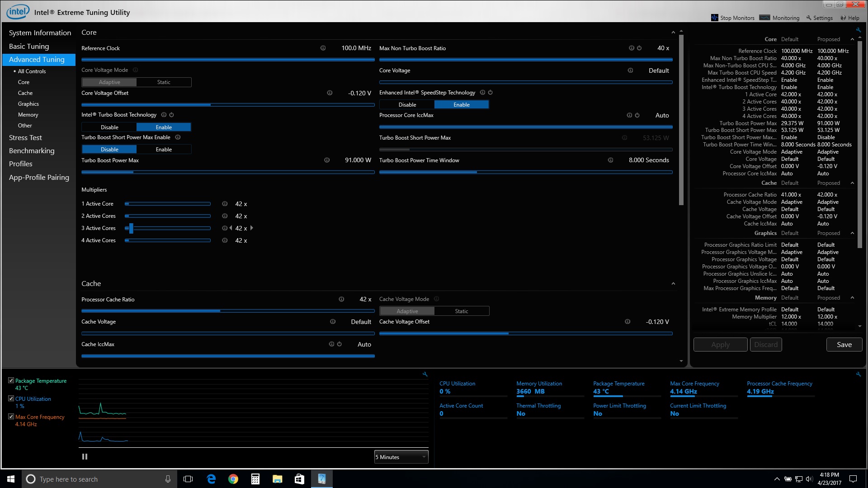Open Settings from the top bar
Image resolution: width=868 pixels, height=488 pixels.
[x=819, y=18]
